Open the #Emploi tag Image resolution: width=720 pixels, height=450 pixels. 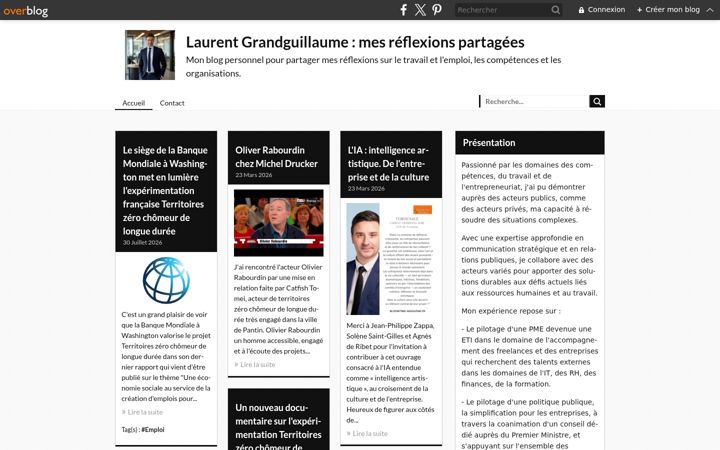(x=153, y=430)
